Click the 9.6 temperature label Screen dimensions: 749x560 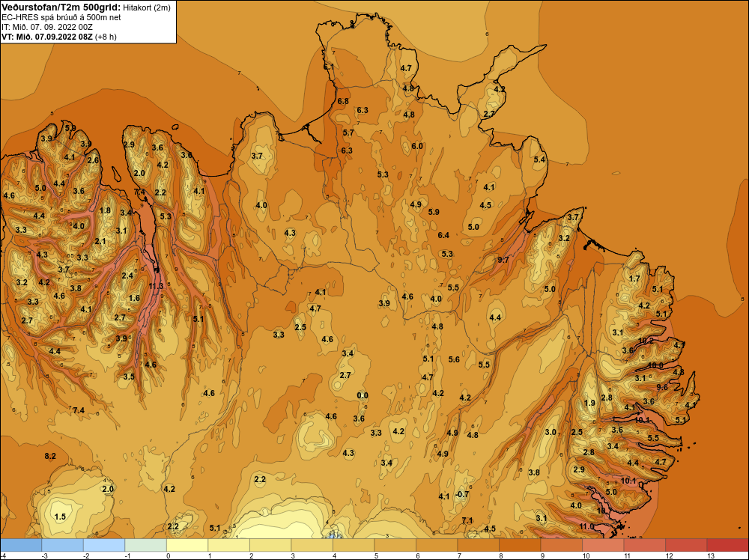(x=662, y=387)
